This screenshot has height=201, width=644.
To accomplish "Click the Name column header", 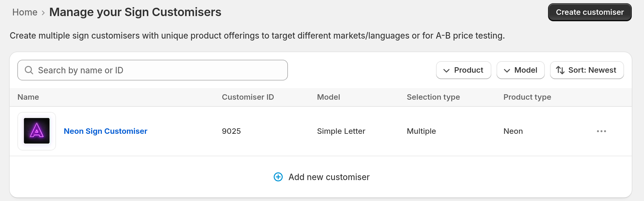I will [28, 97].
